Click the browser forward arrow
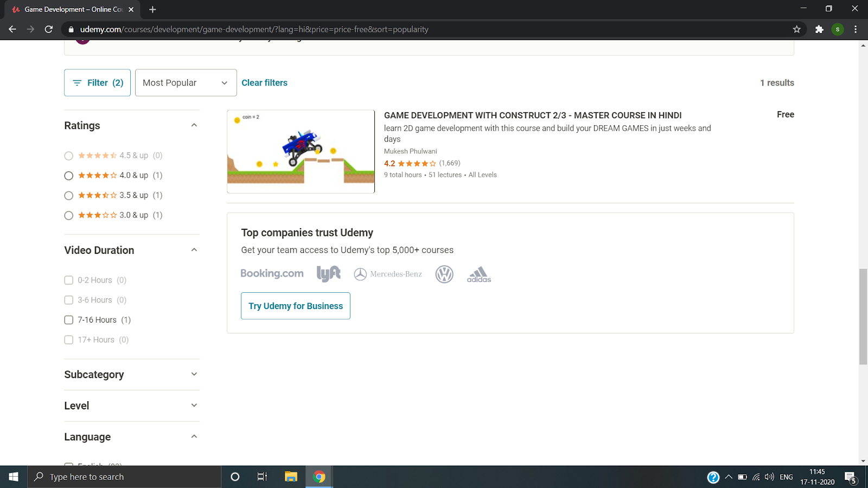The width and height of the screenshot is (868, 488). [30, 29]
